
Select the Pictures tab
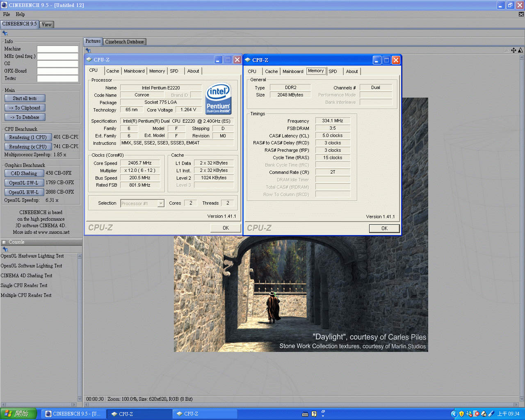click(93, 41)
